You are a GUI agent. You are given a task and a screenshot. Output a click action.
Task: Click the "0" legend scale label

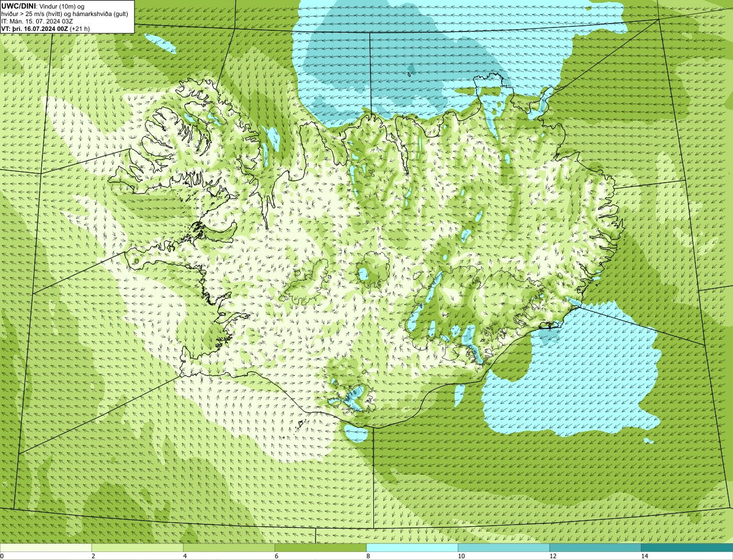(2, 556)
